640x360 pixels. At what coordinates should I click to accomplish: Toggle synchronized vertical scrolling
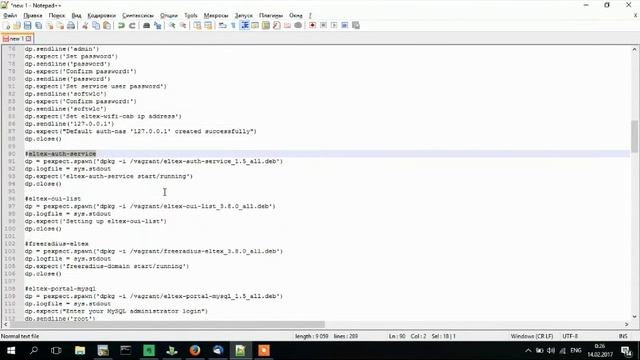(x=197, y=25)
